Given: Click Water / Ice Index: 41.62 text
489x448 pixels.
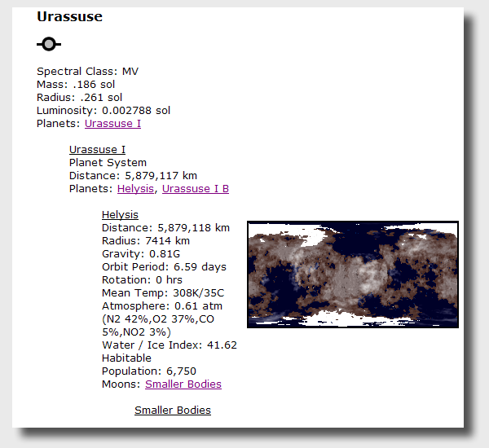Looking at the screenshot, I should (170, 345).
